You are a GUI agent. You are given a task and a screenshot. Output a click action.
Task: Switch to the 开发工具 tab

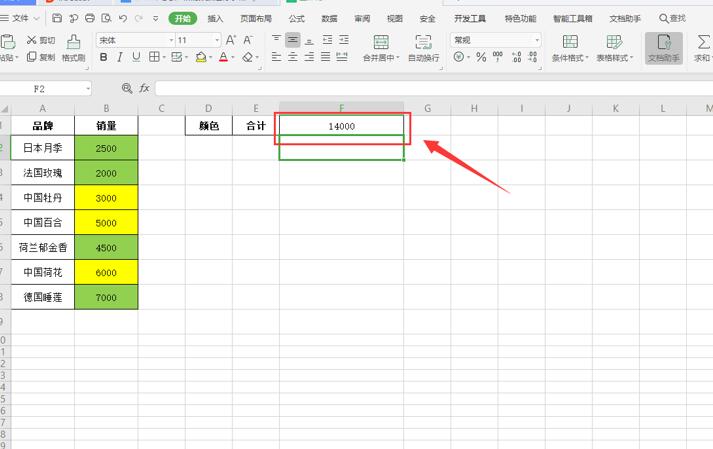[470, 19]
